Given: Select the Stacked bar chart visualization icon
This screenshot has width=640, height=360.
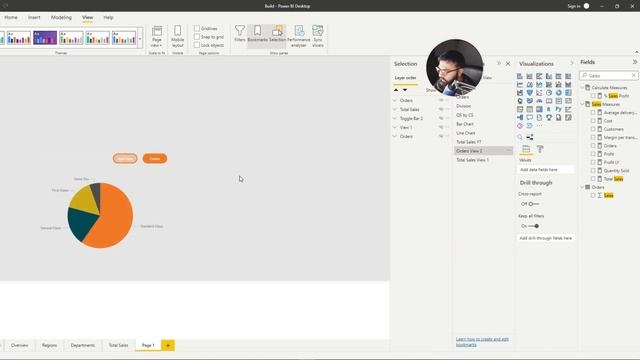Looking at the screenshot, I should 520,76.
